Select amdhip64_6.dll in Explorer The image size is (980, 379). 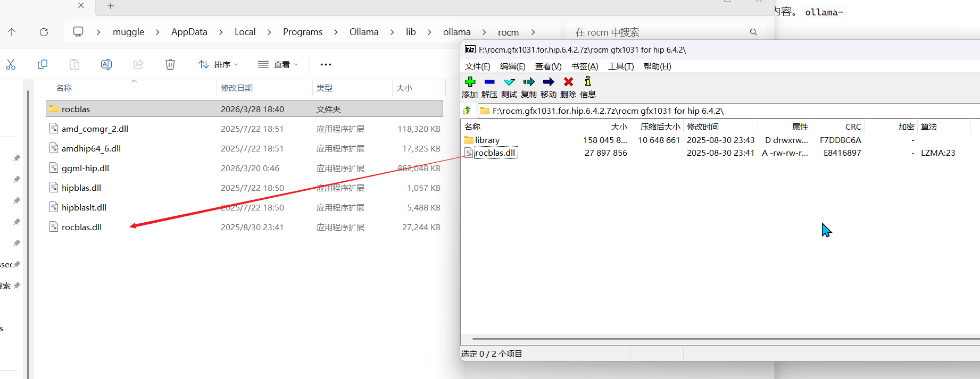(x=244, y=148)
